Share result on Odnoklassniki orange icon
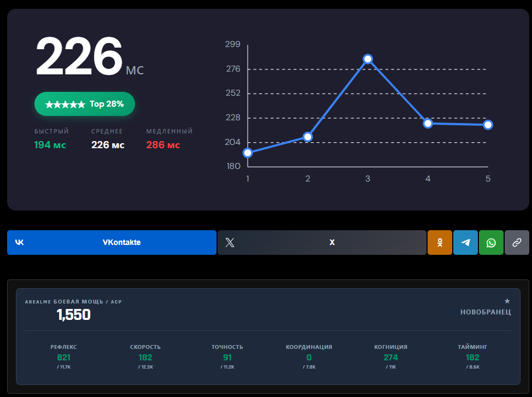This screenshot has height=397, width=532. coord(440,242)
